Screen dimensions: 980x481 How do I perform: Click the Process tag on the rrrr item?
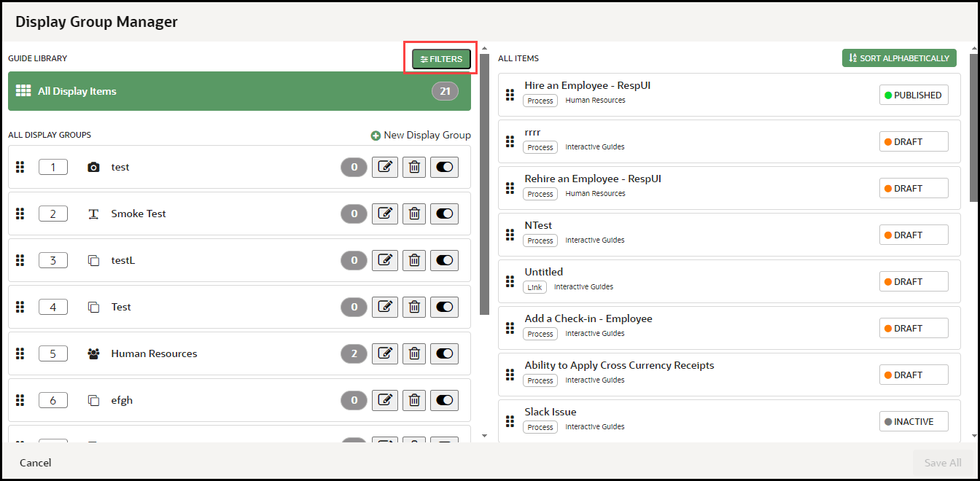(540, 147)
